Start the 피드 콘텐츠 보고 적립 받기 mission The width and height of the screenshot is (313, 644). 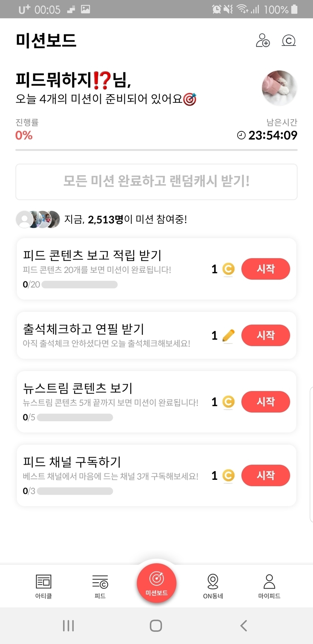tap(265, 269)
